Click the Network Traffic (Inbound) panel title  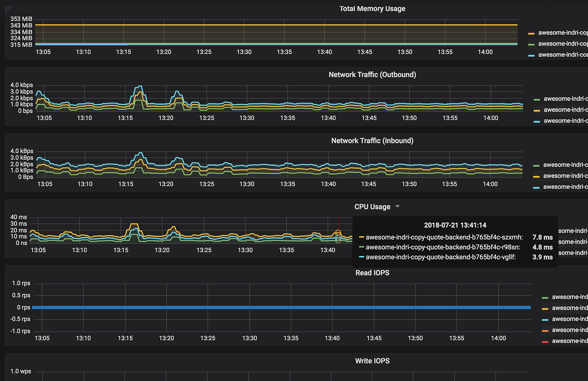(x=372, y=140)
